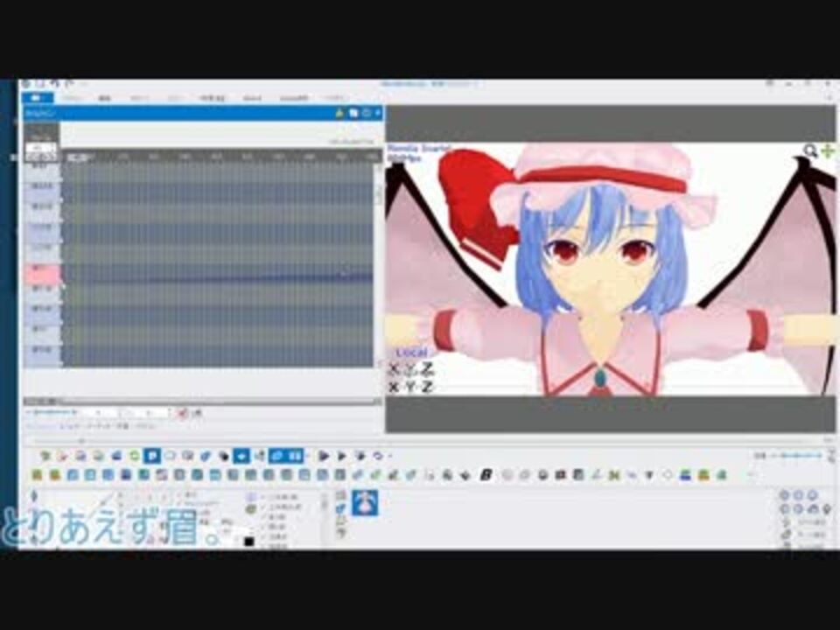Click the bold B icon in the lower toolbar
This screenshot has width=840, height=630.
486,474
